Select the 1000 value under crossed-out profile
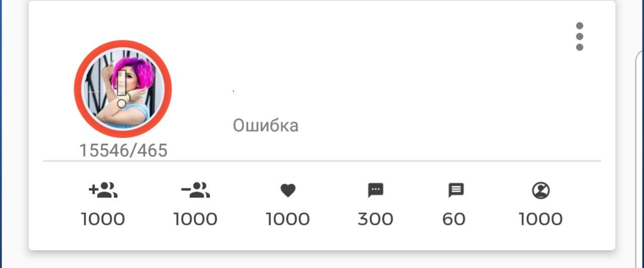Screen dimensions: 644x268 [x=541, y=219]
